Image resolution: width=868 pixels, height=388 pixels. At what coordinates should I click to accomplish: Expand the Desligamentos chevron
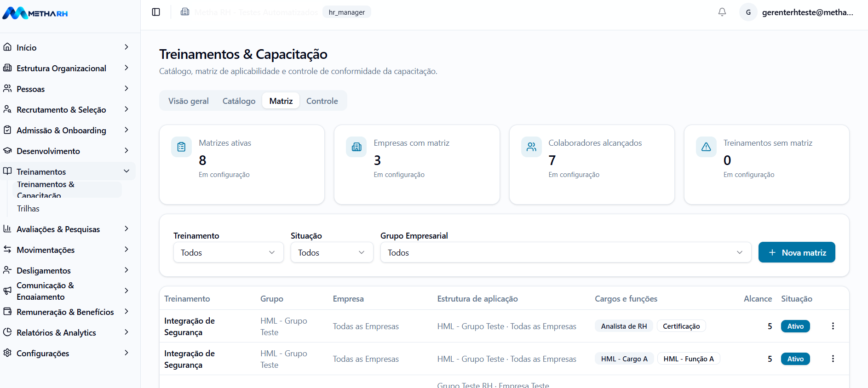[126, 270]
